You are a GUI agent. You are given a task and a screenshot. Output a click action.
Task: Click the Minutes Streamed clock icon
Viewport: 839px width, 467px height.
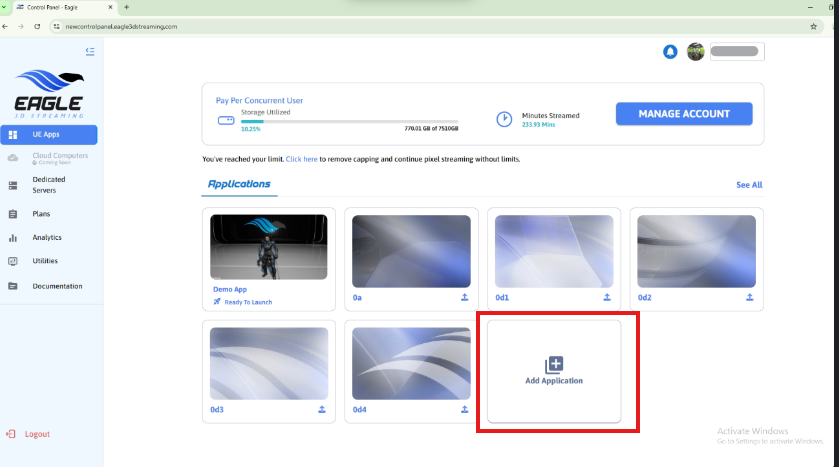[x=505, y=119]
